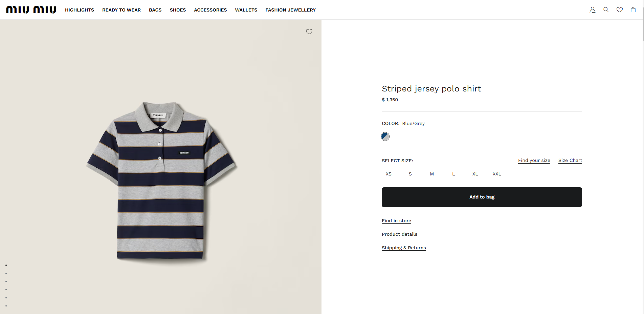The width and height of the screenshot is (644, 314).
Task: Click the Find your size link
Action: [x=534, y=161]
